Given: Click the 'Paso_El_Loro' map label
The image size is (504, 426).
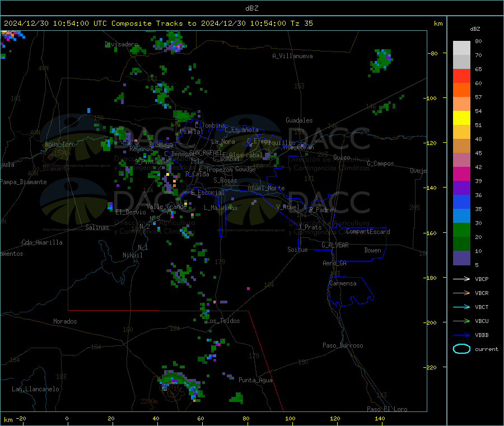Looking at the screenshot, I should (x=387, y=409).
